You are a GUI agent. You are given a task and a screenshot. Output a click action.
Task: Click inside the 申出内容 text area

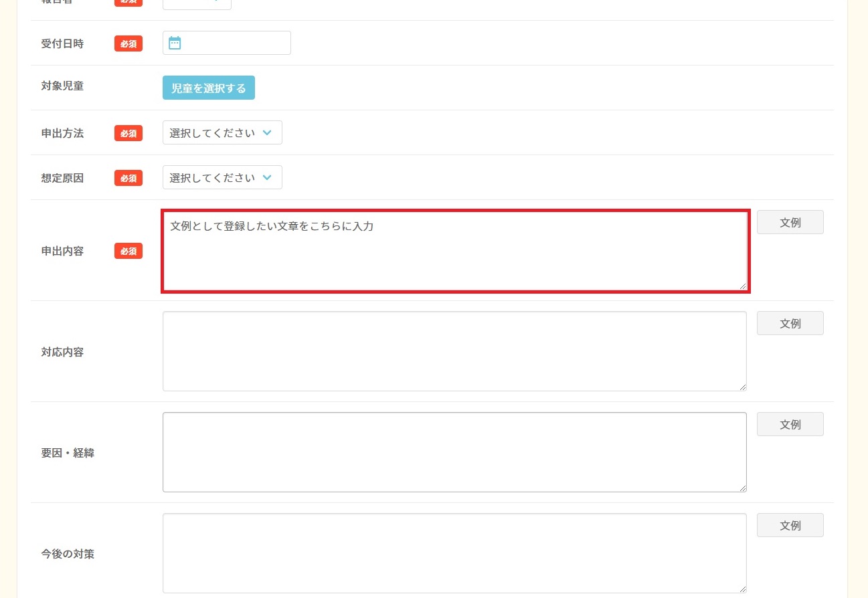(455, 251)
